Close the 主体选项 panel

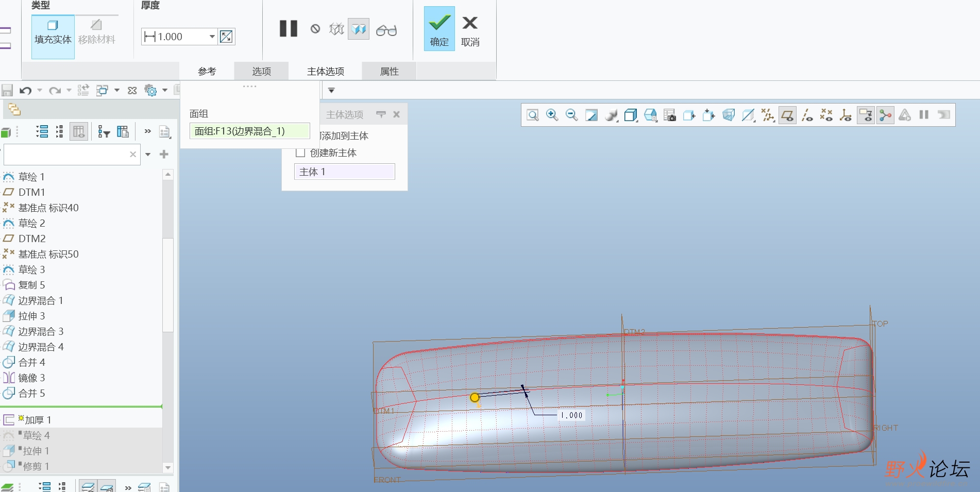click(397, 114)
